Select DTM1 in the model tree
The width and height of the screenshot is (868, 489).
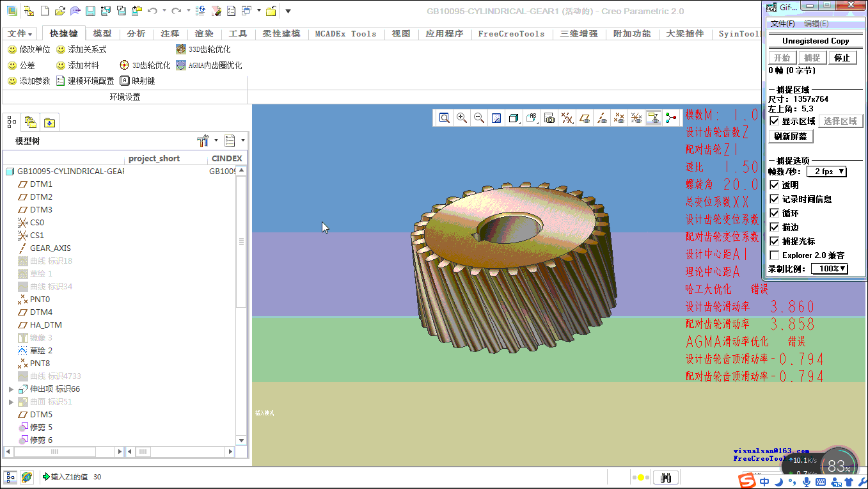(x=41, y=184)
